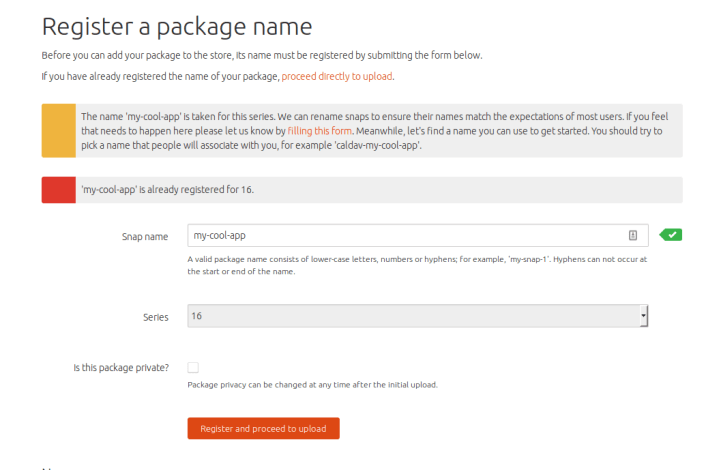The image size is (720, 470).
Task: Click the green checkmark validation icon
Action: pyautogui.click(x=672, y=234)
